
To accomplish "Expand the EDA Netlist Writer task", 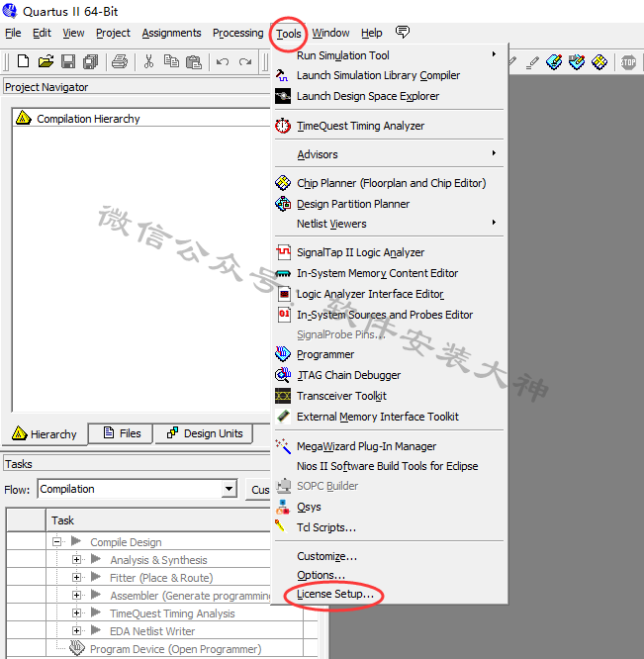I will tap(76, 631).
